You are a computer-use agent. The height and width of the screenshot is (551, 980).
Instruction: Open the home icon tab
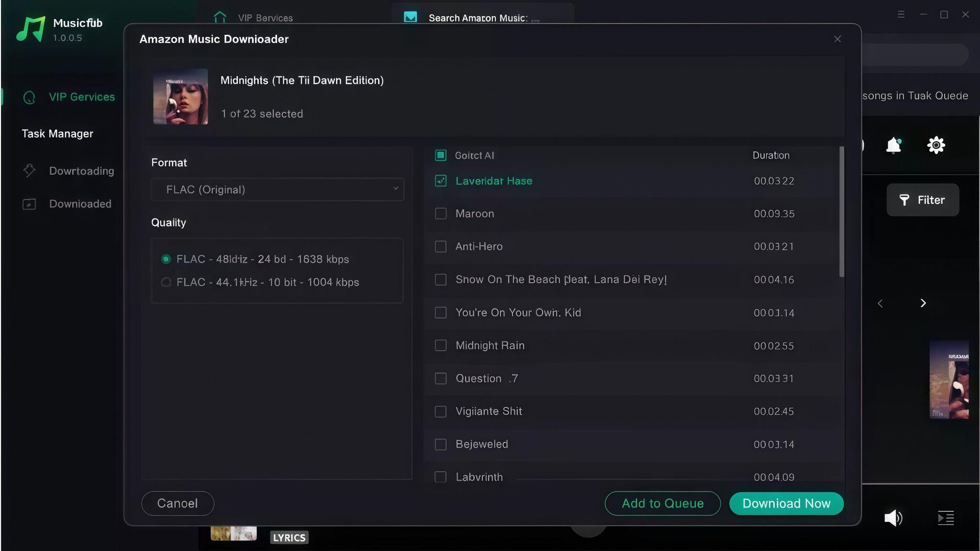pyautogui.click(x=220, y=18)
